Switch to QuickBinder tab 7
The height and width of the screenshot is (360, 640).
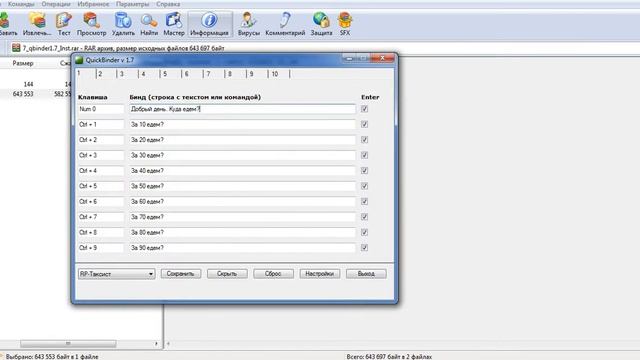click(214, 74)
